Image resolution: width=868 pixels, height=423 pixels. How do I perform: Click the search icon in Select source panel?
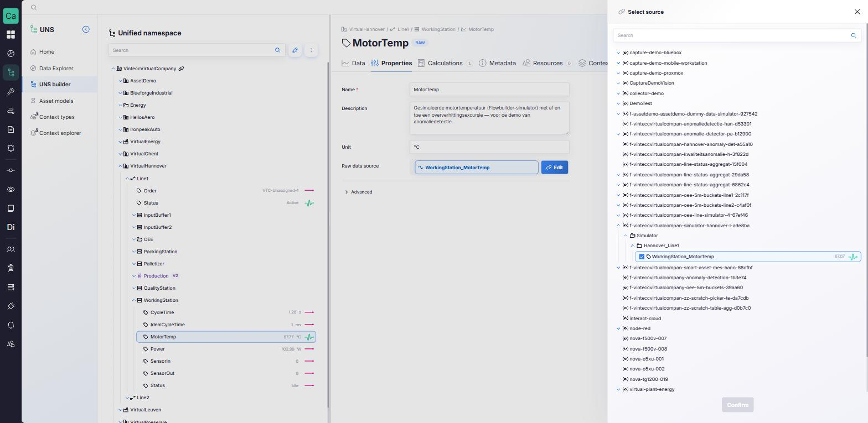click(853, 35)
